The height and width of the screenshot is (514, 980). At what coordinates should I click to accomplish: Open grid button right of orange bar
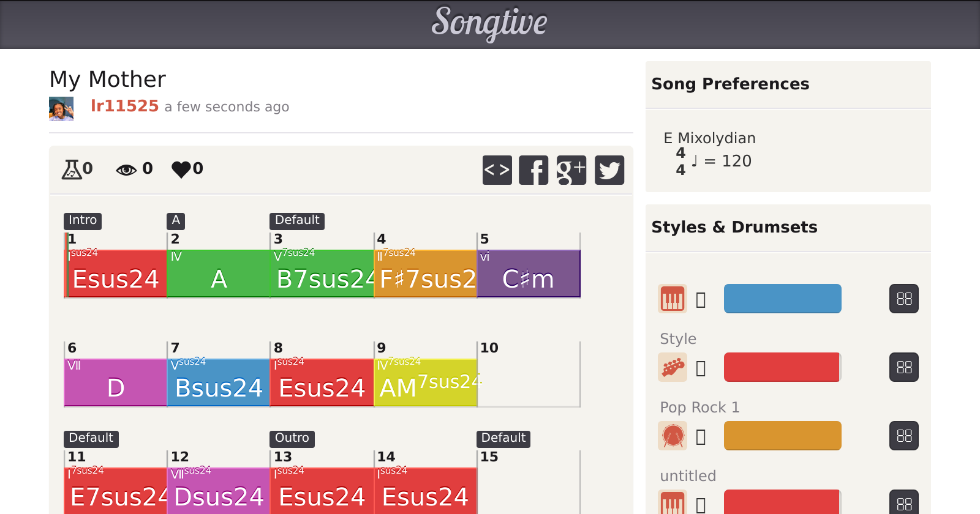click(x=903, y=436)
